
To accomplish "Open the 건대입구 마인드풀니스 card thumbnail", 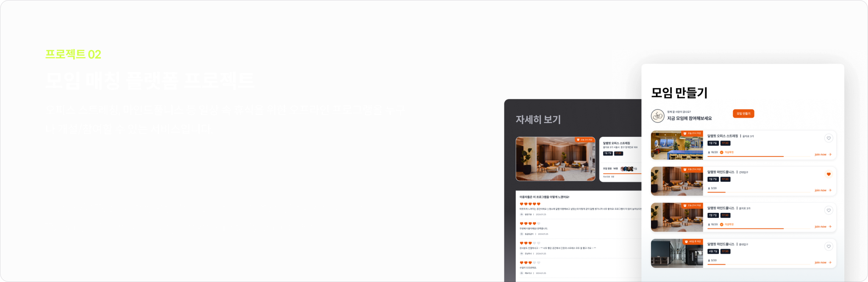I will [677, 181].
